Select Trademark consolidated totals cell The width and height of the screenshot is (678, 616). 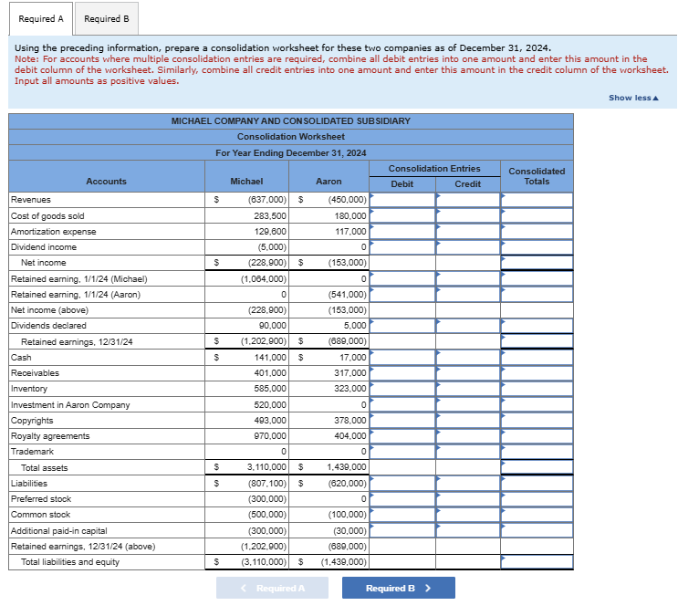537,452
